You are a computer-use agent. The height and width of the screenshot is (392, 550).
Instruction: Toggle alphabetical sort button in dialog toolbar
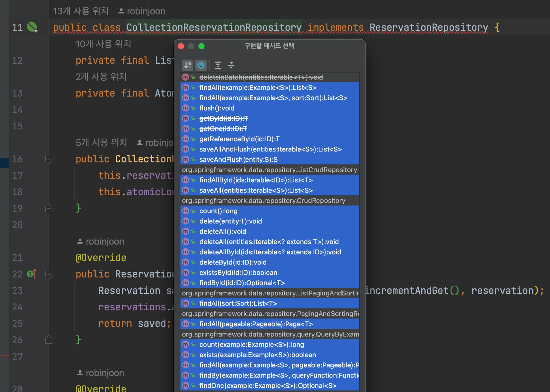pyautogui.click(x=187, y=65)
